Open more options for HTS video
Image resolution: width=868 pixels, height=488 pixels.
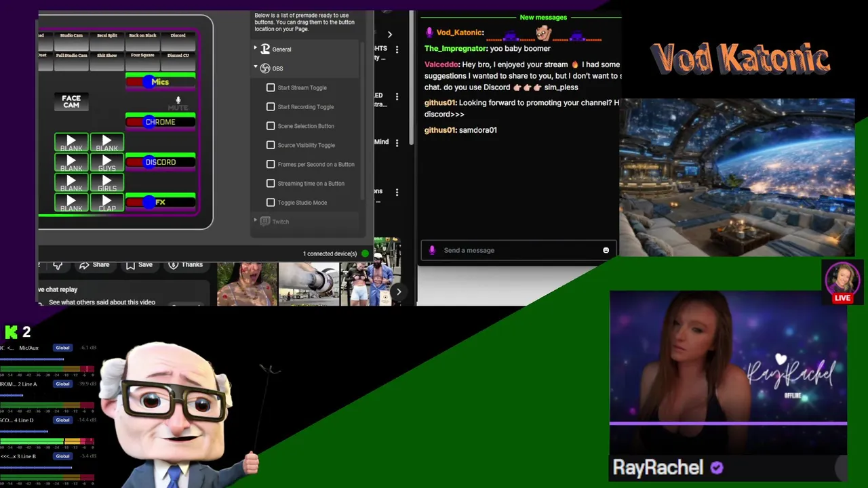(x=397, y=49)
